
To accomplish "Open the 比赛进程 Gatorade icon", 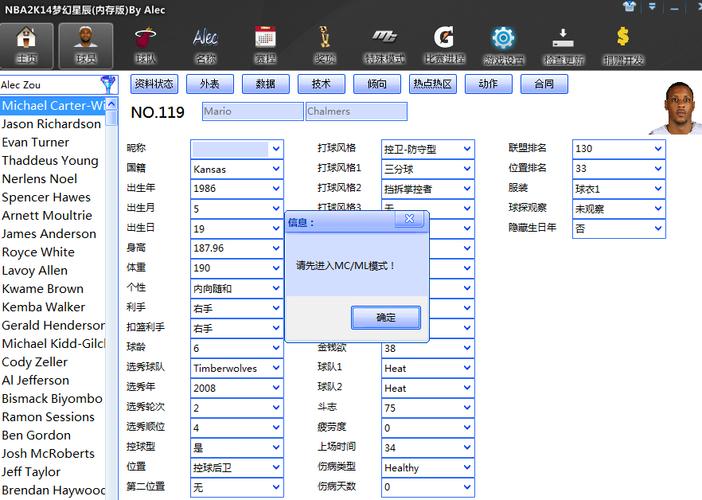I will (x=444, y=46).
